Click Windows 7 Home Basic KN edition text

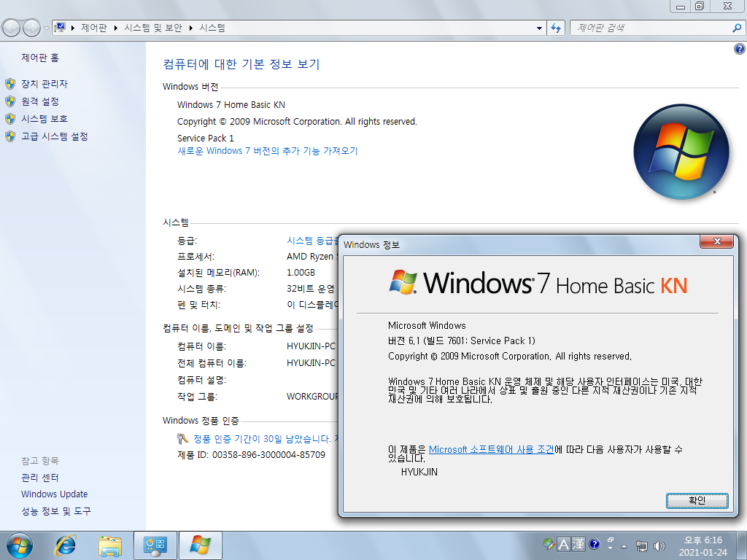pyautogui.click(x=231, y=105)
